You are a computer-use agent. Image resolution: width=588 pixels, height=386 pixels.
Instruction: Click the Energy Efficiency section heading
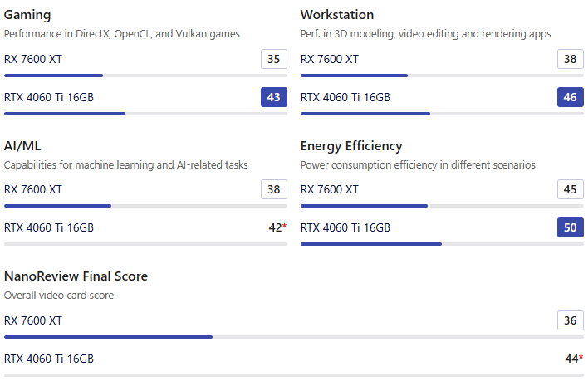click(x=351, y=146)
